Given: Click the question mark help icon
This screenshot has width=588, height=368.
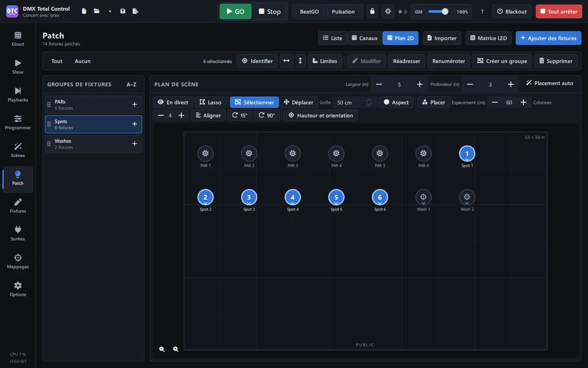Looking at the screenshot, I should click(x=482, y=12).
